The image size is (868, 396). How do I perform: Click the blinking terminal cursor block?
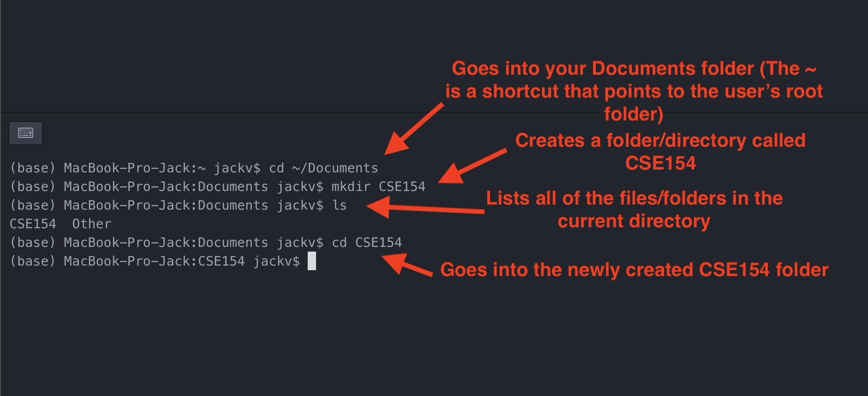[x=312, y=261]
